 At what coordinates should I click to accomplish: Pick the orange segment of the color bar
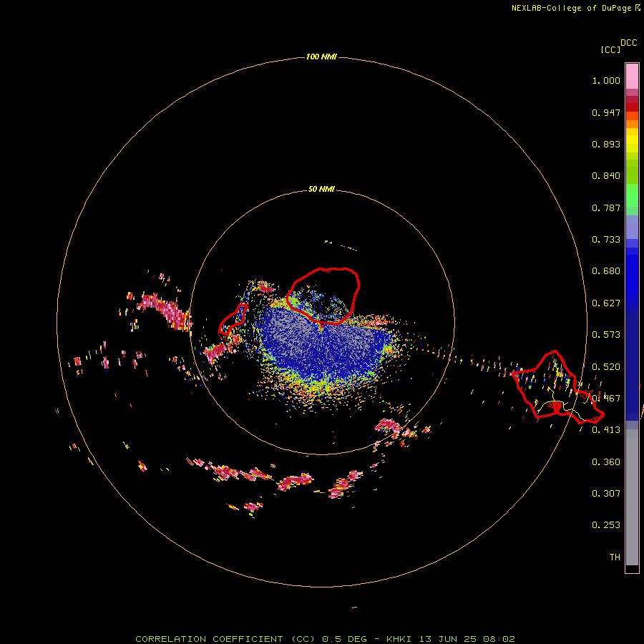[x=632, y=124]
